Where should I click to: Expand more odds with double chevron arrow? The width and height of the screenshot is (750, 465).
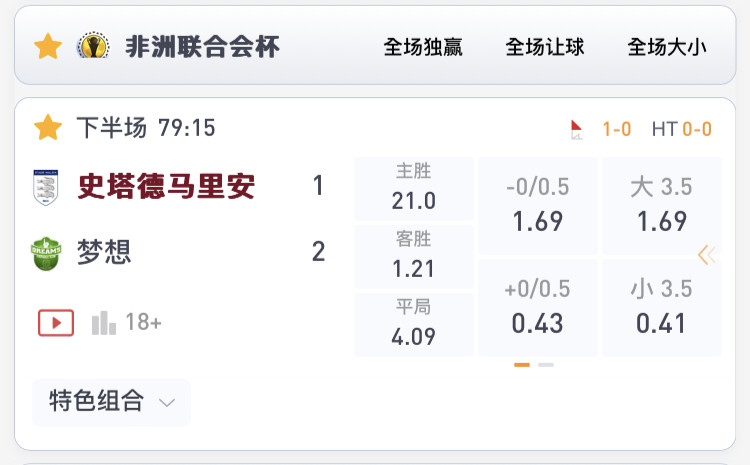707,255
